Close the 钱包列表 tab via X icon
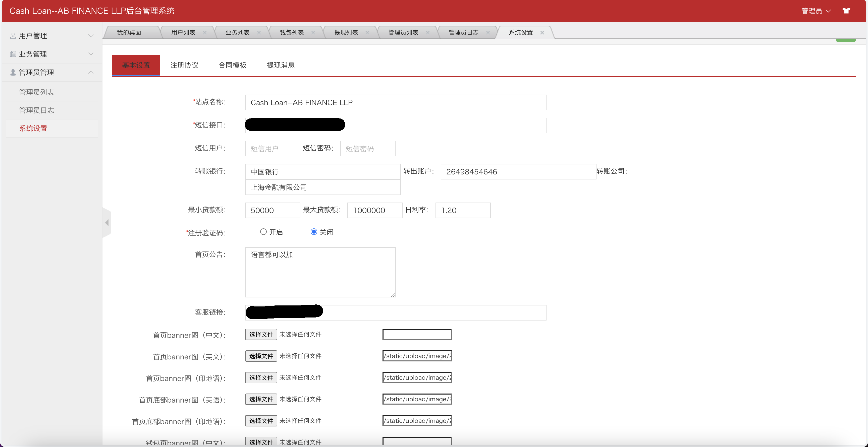Screen dimensions: 868x447 (x=313, y=33)
